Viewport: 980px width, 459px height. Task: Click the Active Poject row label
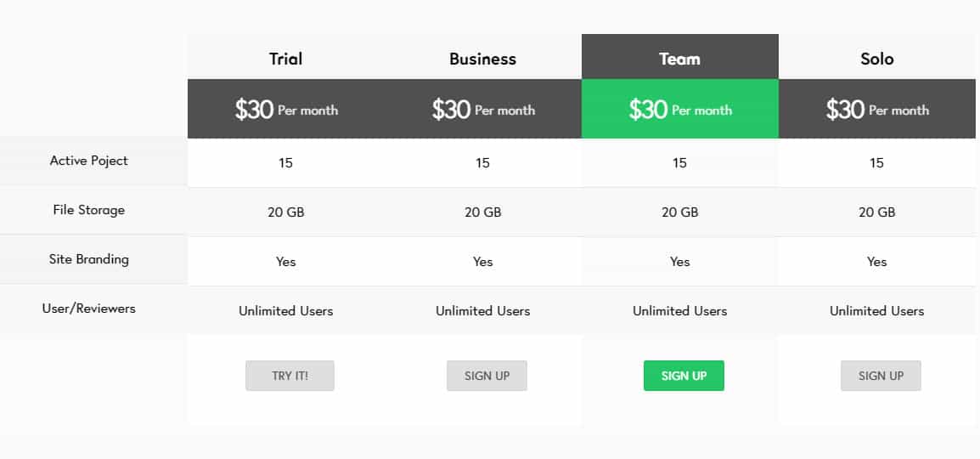coord(89,161)
